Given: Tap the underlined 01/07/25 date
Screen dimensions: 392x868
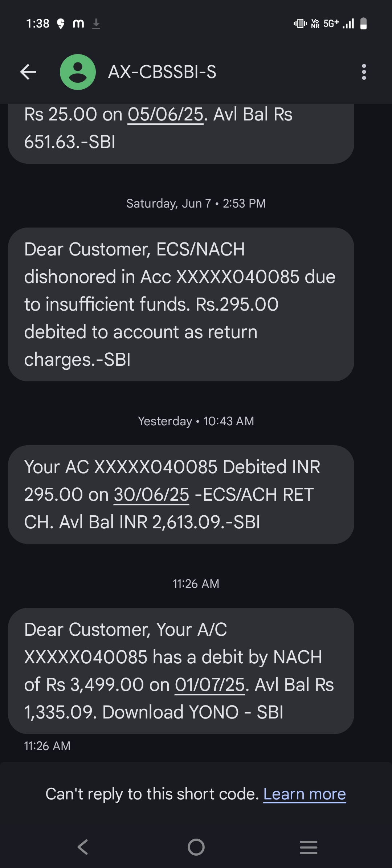Looking at the screenshot, I should tap(210, 684).
